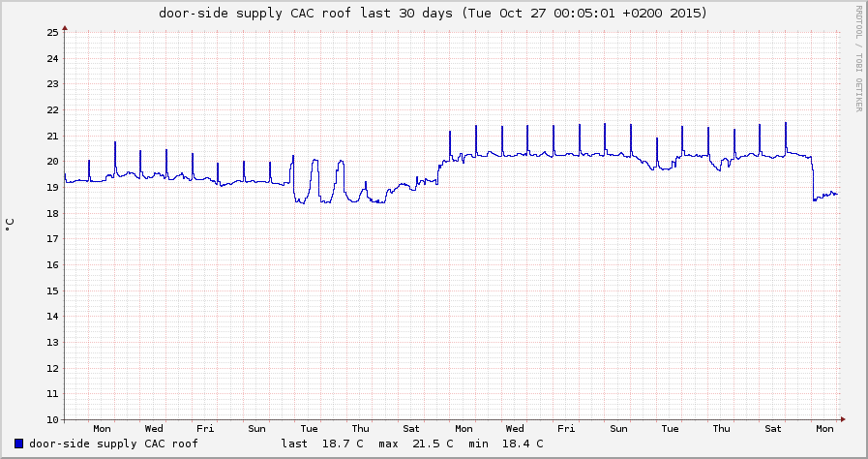Select the 'last 18.7 C' value
This screenshot has width=868, height=459.
pos(322,443)
